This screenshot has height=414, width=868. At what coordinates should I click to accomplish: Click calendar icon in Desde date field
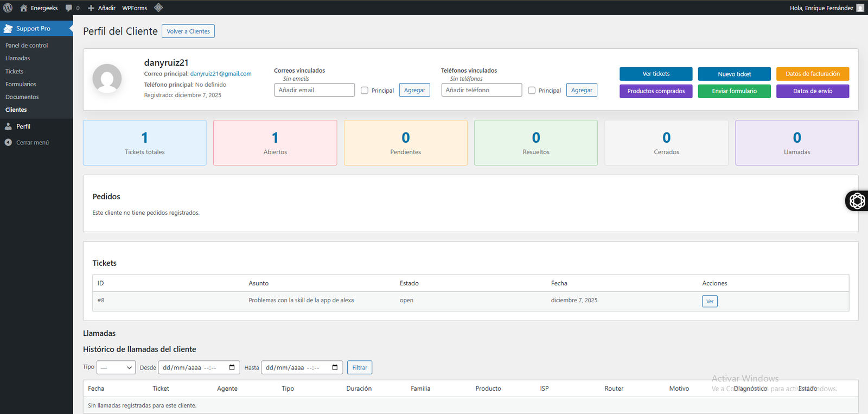point(232,367)
